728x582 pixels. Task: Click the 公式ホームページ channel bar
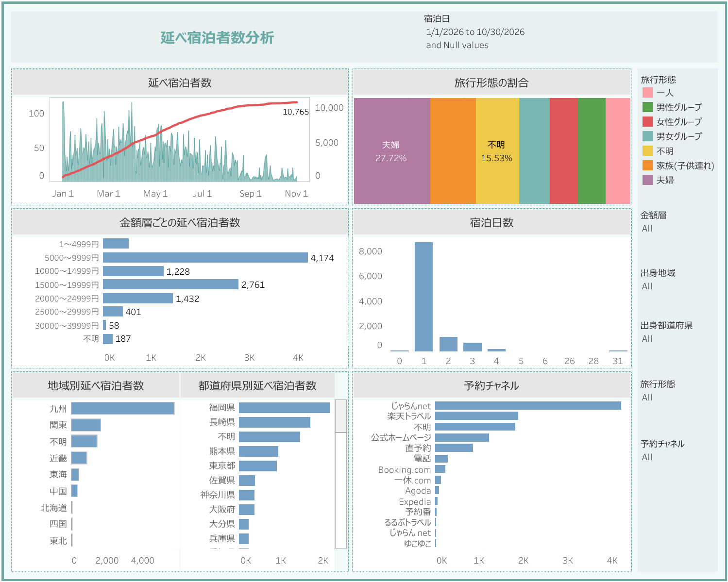point(462,437)
